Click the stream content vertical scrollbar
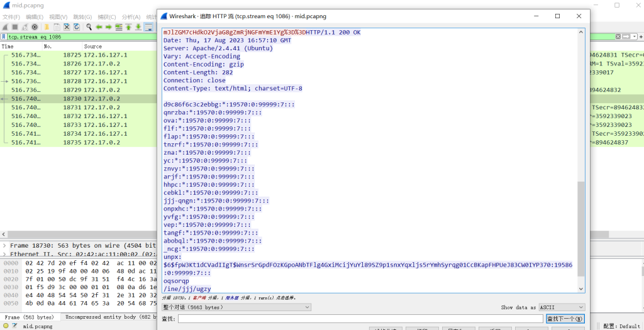The height and width of the screenshot is (330, 644). (581, 226)
